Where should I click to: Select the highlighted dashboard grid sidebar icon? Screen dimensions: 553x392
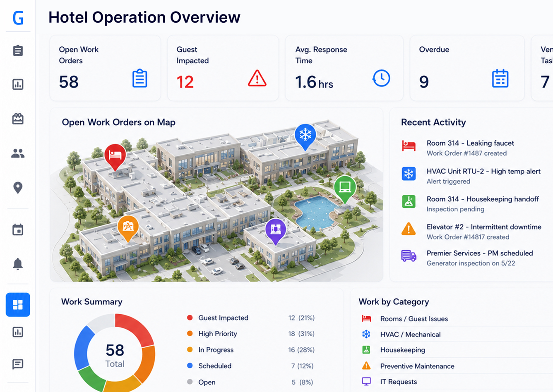point(18,305)
